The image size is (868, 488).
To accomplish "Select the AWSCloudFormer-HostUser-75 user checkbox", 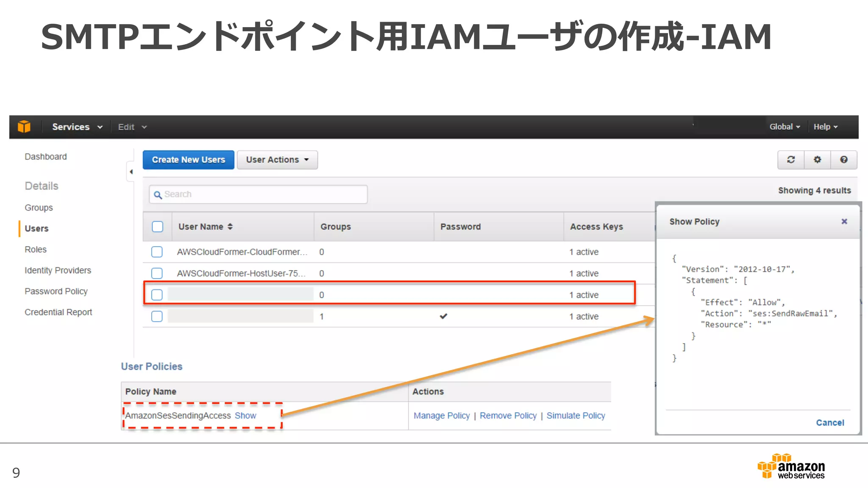I will point(157,273).
